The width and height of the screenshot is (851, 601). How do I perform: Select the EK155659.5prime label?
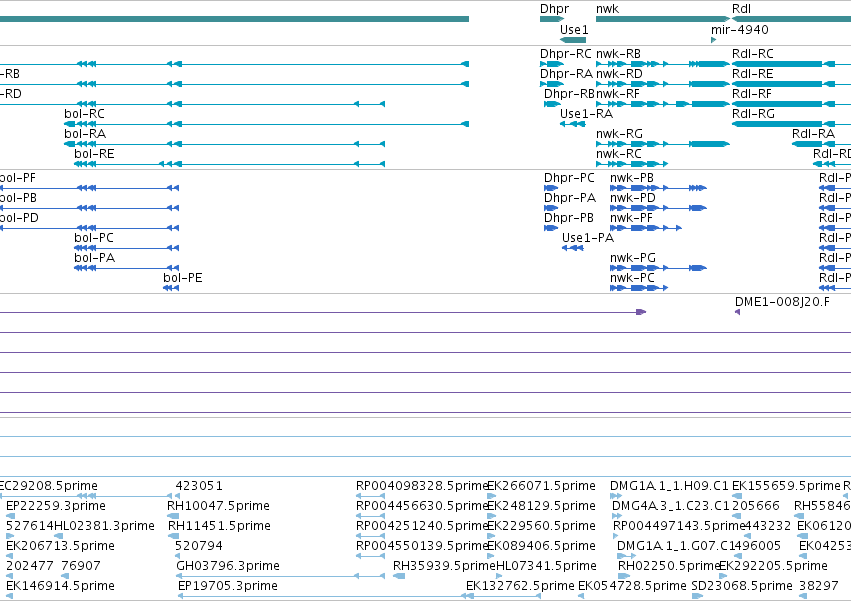pyautogui.click(x=786, y=486)
